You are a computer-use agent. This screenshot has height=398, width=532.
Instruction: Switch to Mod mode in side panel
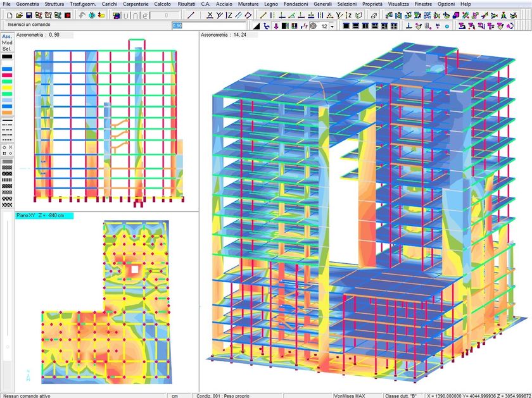pos(7,43)
